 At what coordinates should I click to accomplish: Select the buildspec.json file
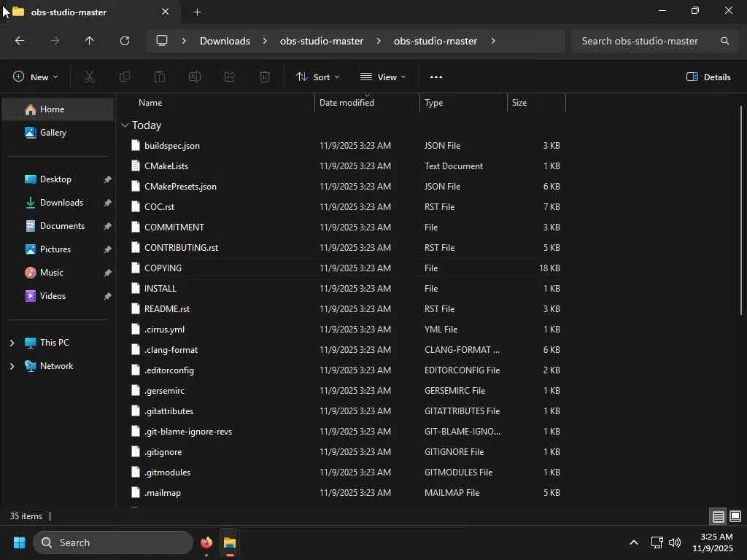point(346,146)
